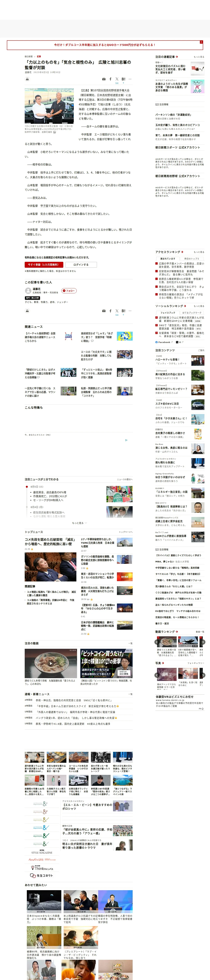
Task: Click the X icon at article bottom
Action: tap(117, 311)
